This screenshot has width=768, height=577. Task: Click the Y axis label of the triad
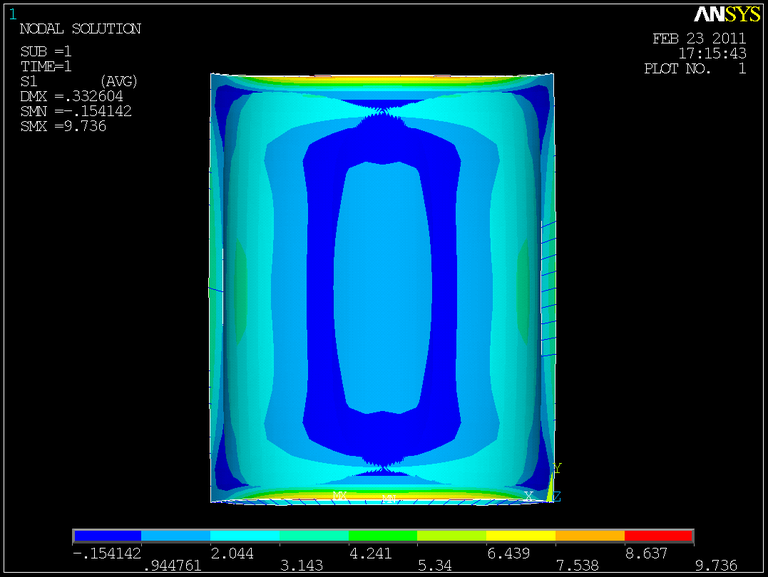point(557,468)
